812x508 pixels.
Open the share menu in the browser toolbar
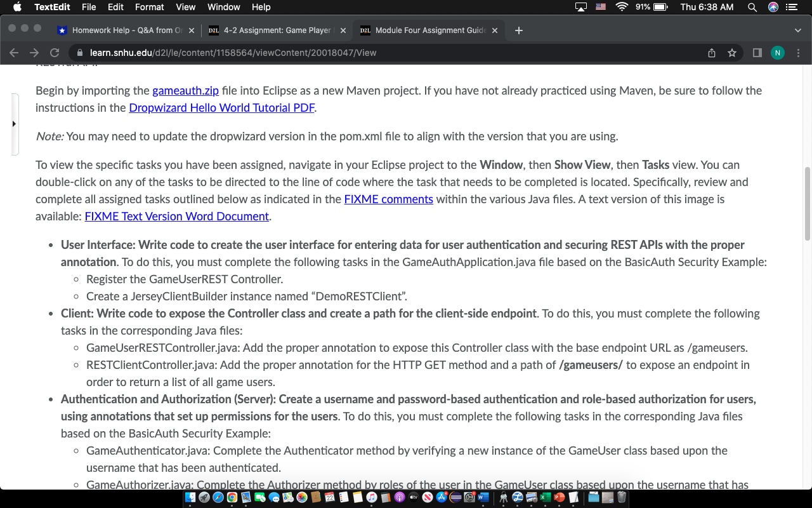(x=712, y=53)
